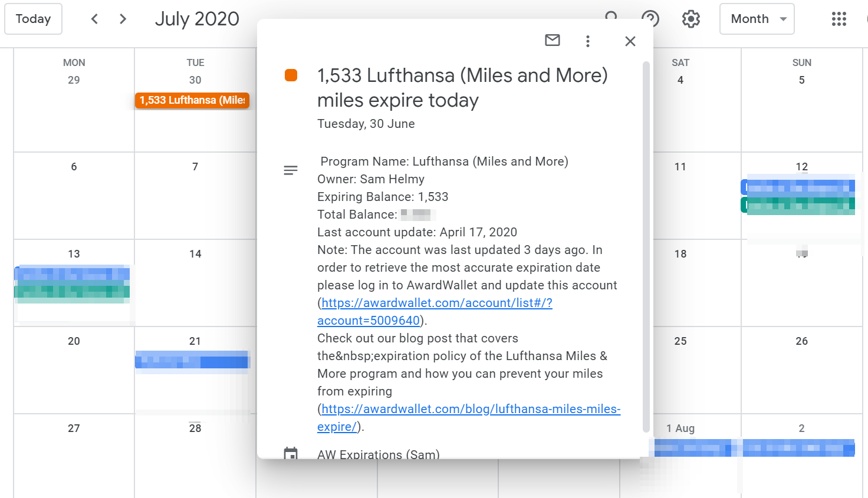The width and height of the screenshot is (868, 498).
Task: Click the July 2020 heading
Action: click(x=197, y=19)
